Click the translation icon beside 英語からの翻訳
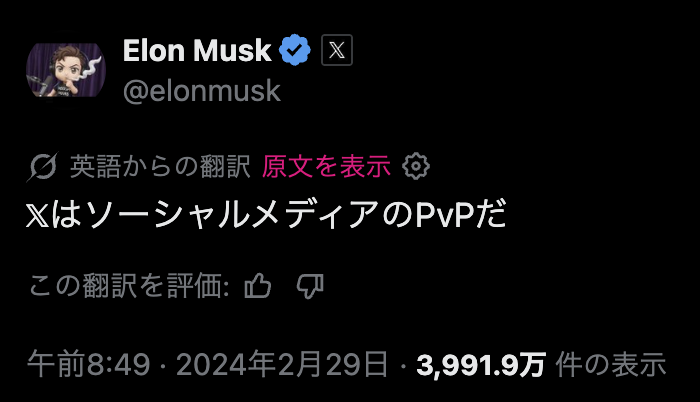This screenshot has height=402, width=700. tap(44, 166)
